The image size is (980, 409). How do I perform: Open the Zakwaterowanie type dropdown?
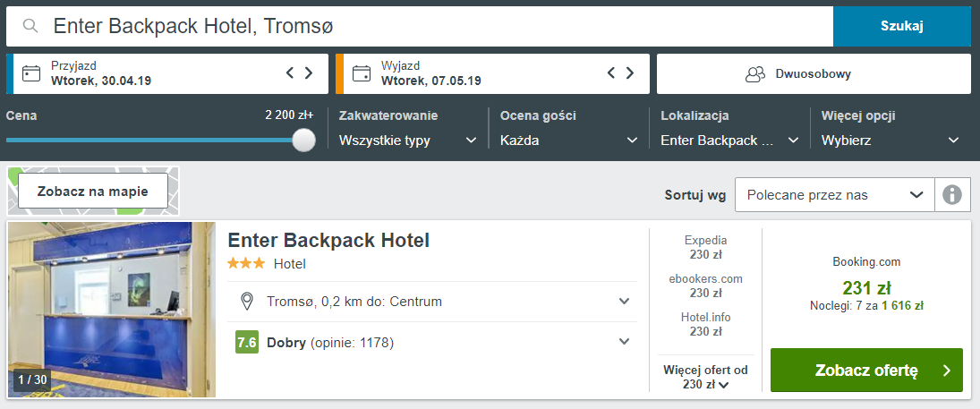tap(408, 141)
